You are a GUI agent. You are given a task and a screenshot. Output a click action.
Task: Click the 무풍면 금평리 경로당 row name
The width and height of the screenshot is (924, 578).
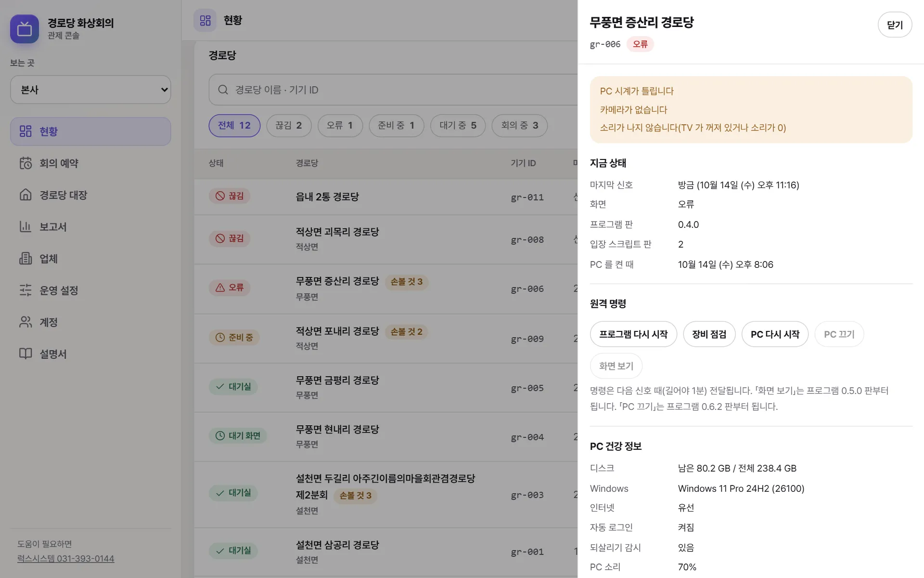(x=337, y=380)
